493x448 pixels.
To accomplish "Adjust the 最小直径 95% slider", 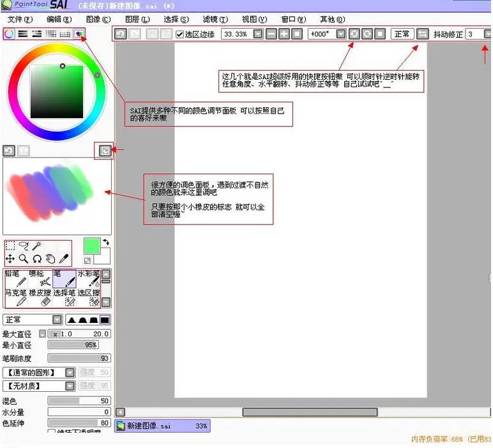I will tap(73, 345).
